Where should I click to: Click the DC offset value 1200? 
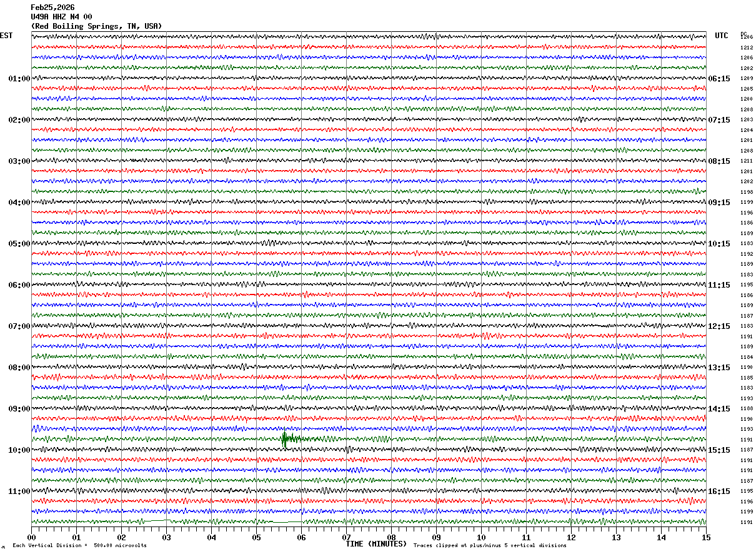(746, 99)
